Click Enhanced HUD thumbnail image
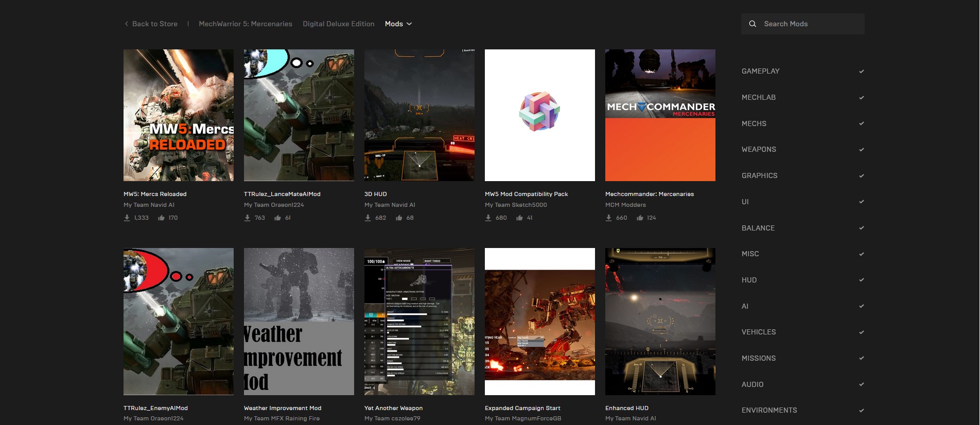 (660, 322)
